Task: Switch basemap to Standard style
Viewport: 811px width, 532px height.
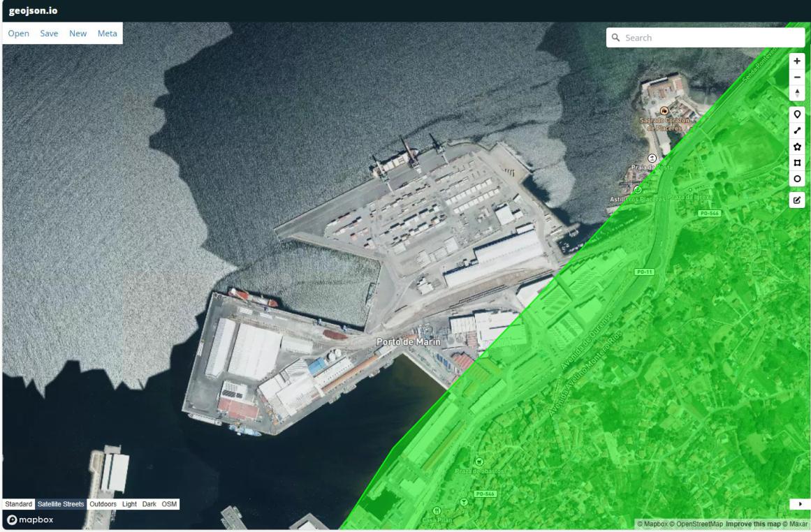Action: (19, 504)
